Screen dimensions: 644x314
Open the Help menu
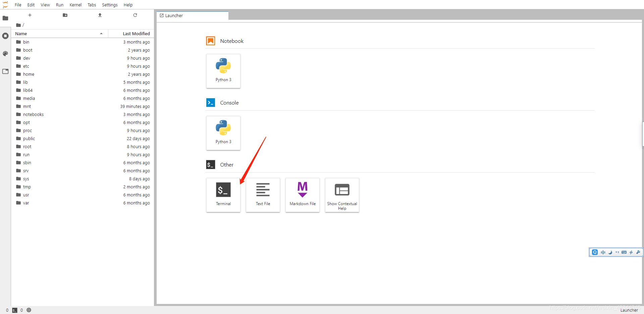click(x=128, y=5)
